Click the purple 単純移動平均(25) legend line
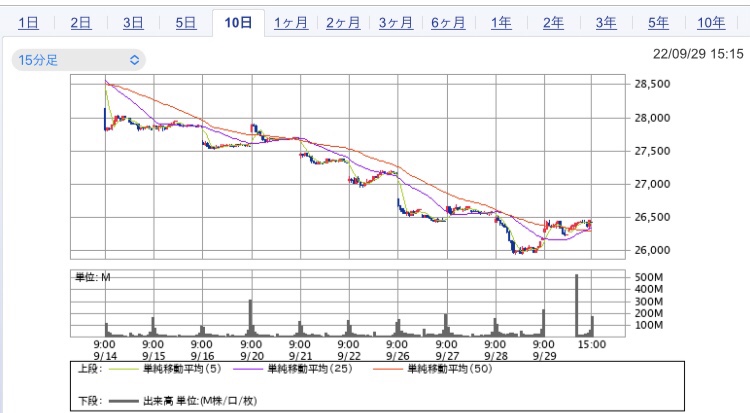Screen dimensions: 750x413 [248, 369]
